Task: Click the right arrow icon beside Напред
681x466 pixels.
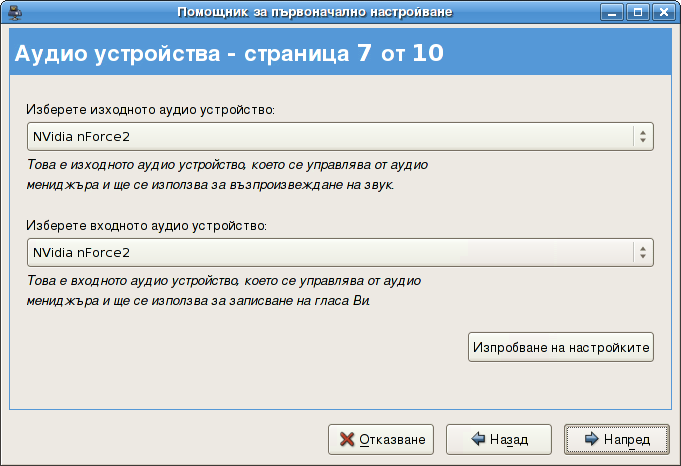Action: 591,439
